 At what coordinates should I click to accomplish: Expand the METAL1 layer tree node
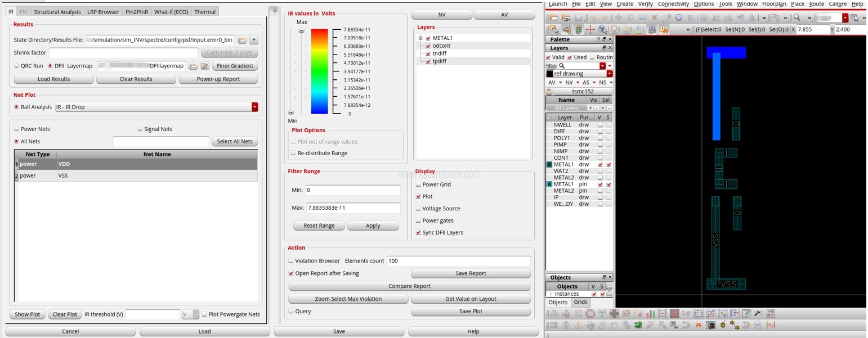tap(420, 38)
